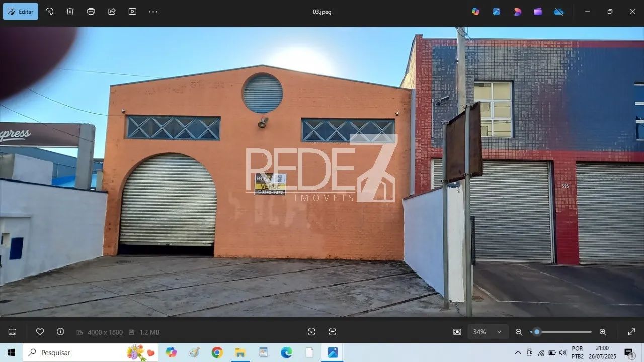Fit image to window icon
The image size is (644, 362).
coord(457,332)
